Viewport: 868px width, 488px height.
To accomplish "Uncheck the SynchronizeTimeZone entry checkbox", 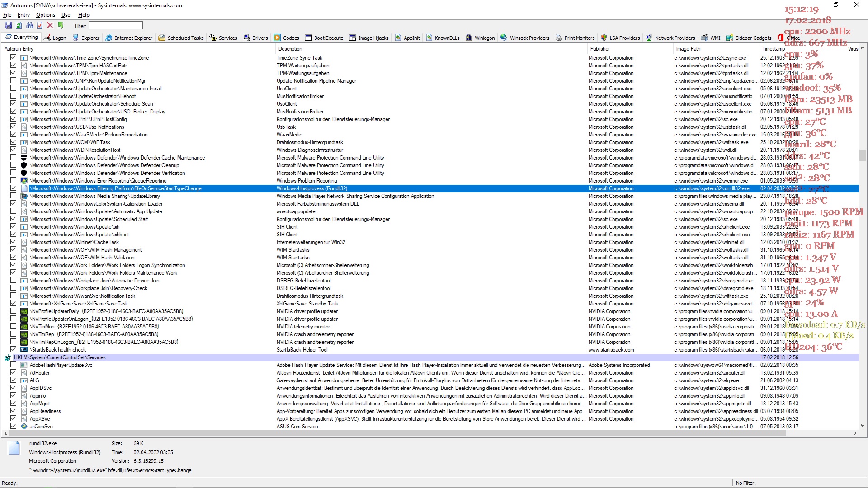I will coord(13,57).
